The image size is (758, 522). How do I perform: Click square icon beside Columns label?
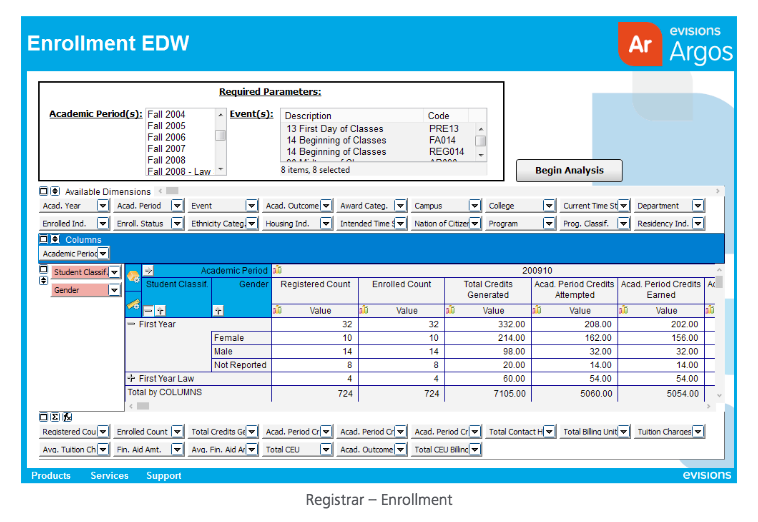44,239
